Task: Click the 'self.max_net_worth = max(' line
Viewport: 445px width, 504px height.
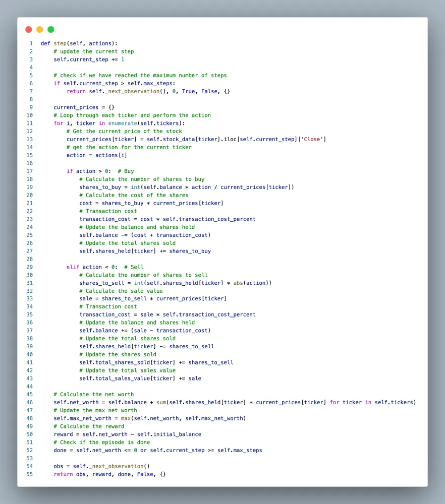Action: click(150, 418)
